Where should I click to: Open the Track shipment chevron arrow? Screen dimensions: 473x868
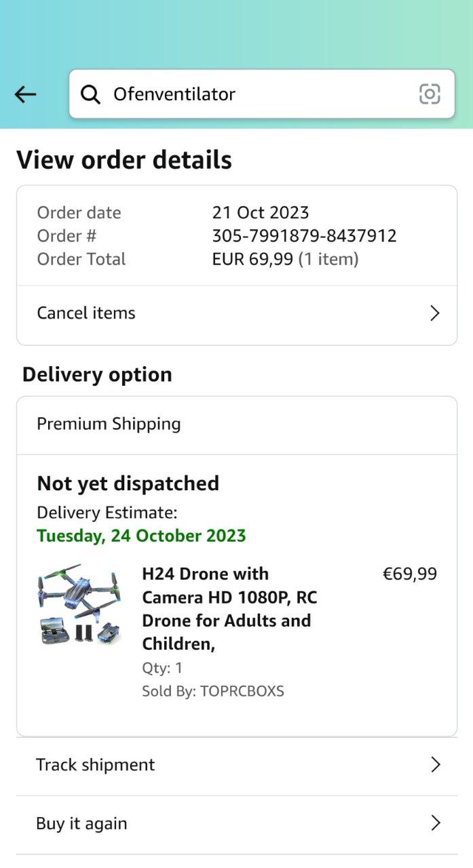coord(436,765)
